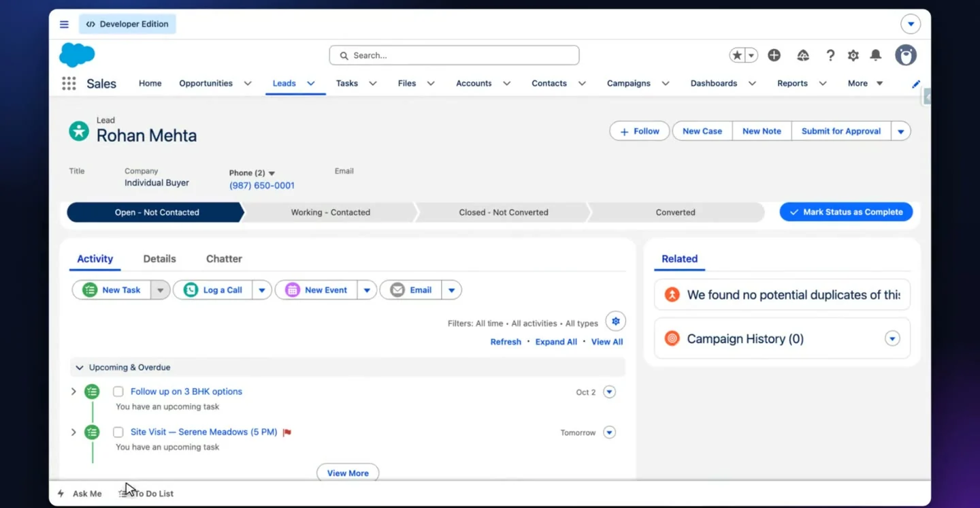Click the Ask Me lightning icon
This screenshot has width=980, height=508.
61,494
